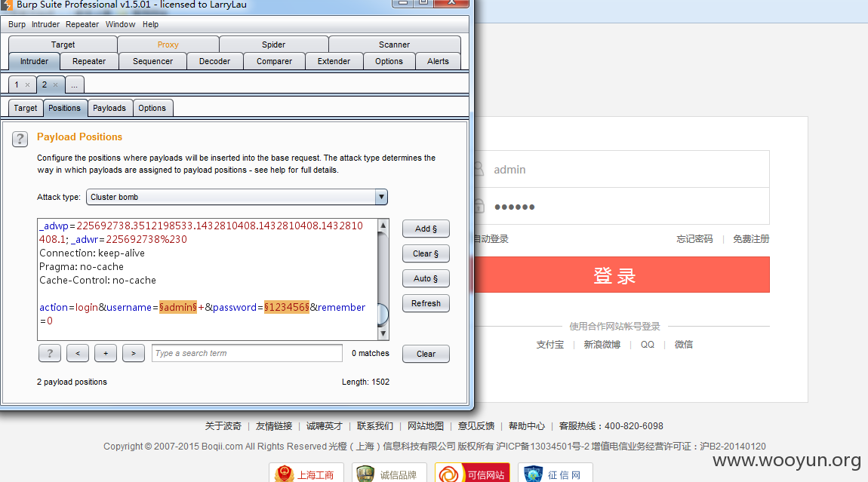
Task: Switch to the Decoder tab
Action: point(215,61)
